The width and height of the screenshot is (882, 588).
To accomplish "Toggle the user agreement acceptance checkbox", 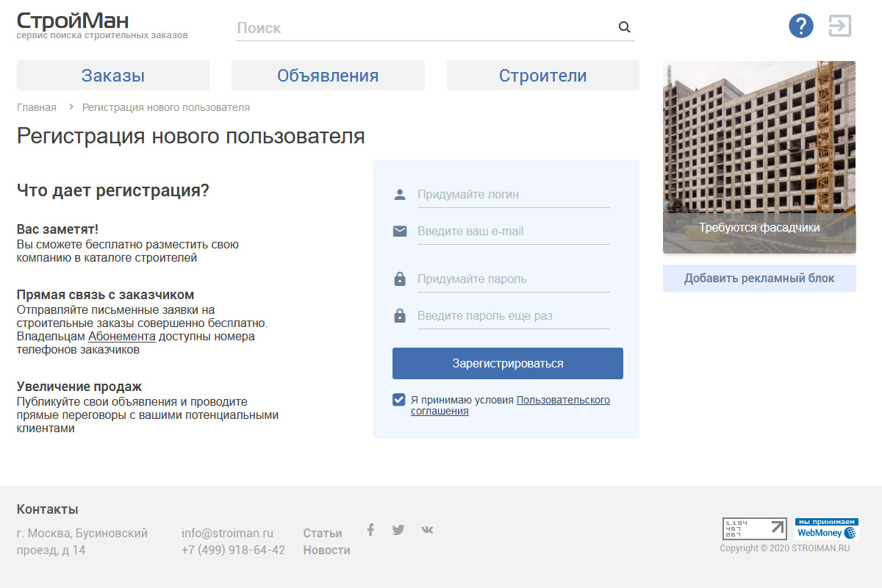I will click(398, 400).
